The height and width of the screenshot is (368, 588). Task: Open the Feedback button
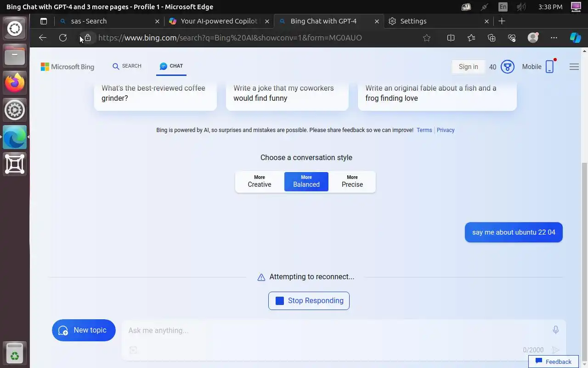point(553,362)
